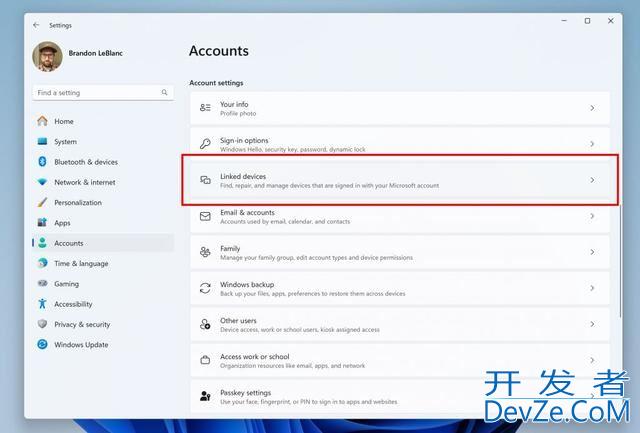Viewport: 640px width, 433px height.
Task: Click the Privacy & security label
Action: click(82, 324)
